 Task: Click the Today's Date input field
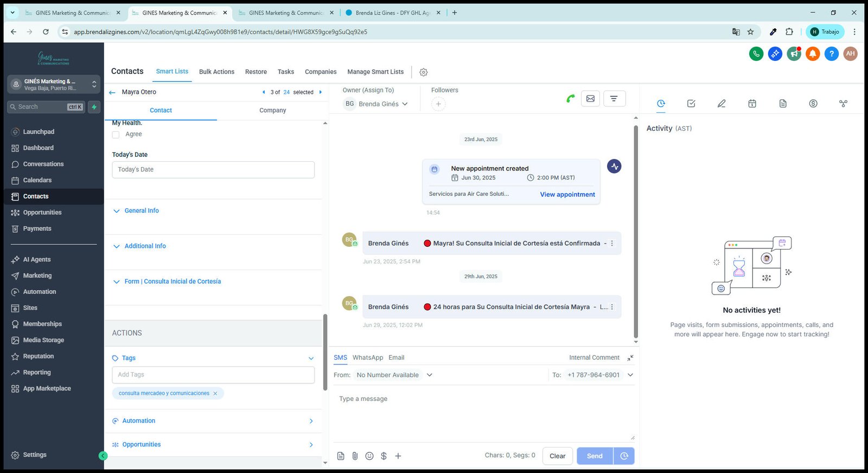[213, 170]
